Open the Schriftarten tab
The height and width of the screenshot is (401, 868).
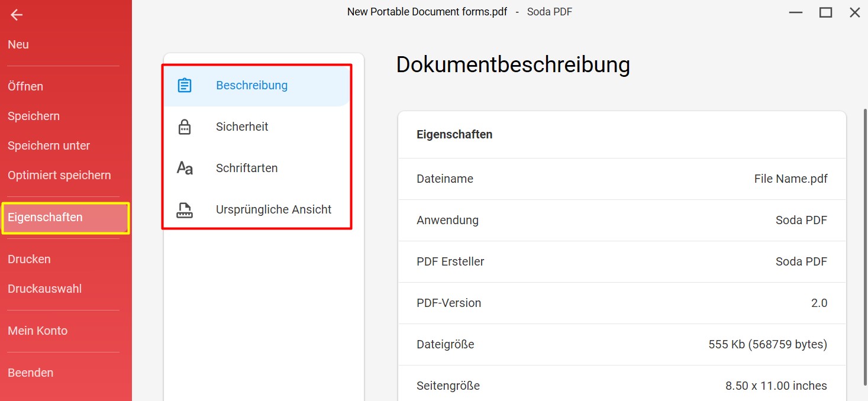point(257,168)
